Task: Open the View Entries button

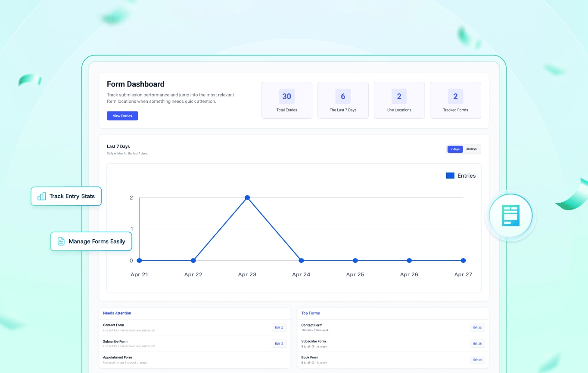Action: [122, 116]
